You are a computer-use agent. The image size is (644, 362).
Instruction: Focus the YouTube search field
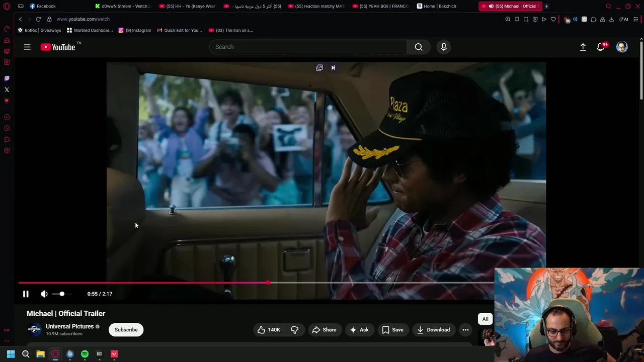(308, 47)
